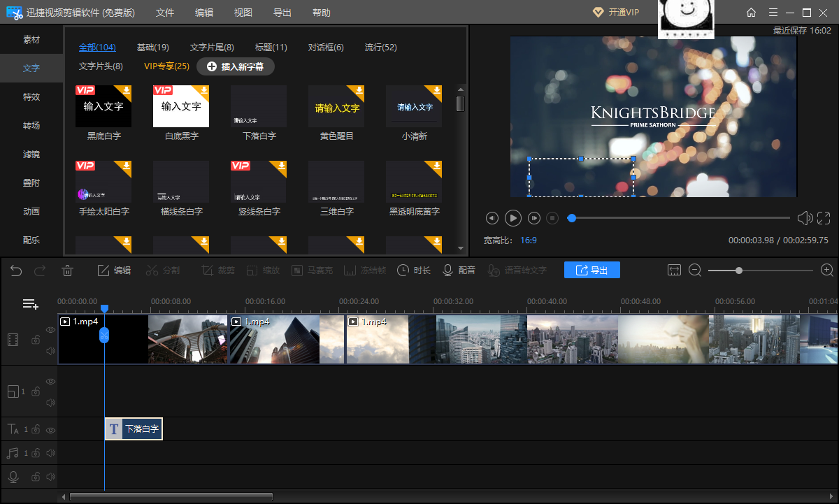Screen dimensions: 839x504
Task: Filter text by 标题(11) category
Action: point(271,48)
